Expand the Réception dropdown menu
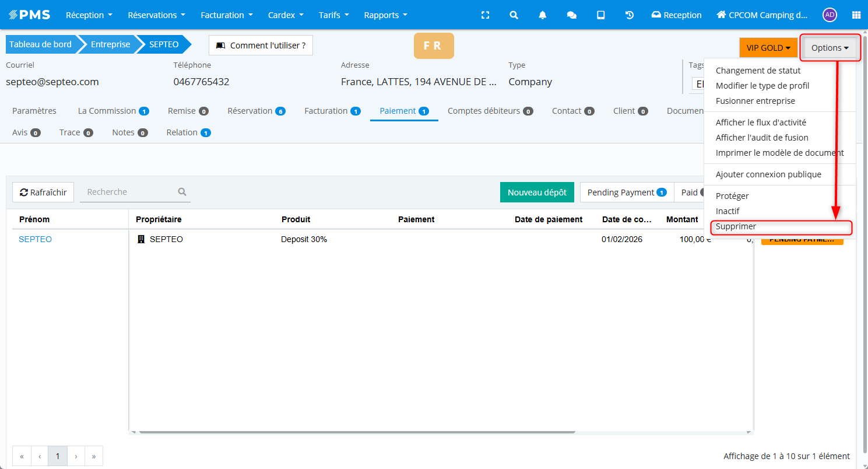 point(89,15)
